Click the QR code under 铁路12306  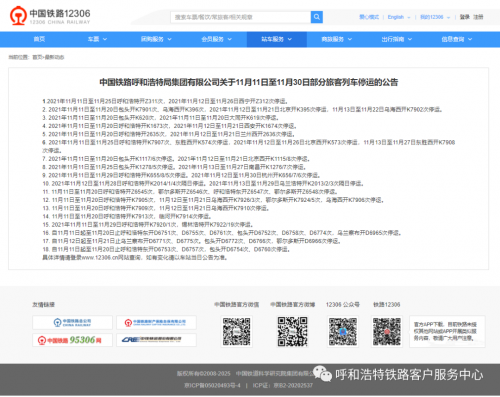[387, 332]
